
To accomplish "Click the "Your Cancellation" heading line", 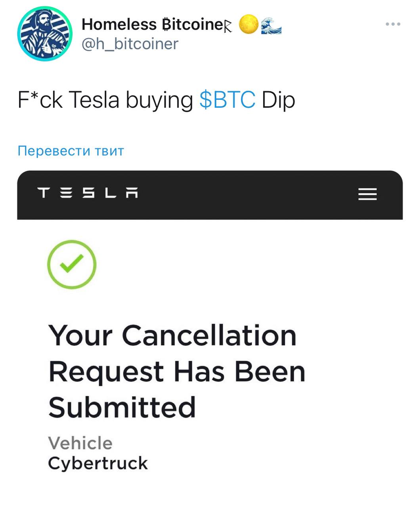I will coord(172,335).
